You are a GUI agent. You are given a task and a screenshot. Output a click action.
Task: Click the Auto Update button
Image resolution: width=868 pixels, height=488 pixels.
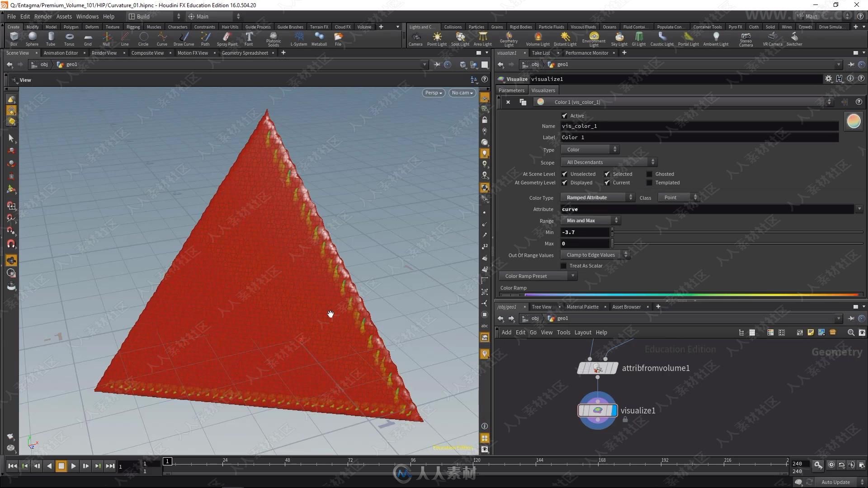pos(835,482)
